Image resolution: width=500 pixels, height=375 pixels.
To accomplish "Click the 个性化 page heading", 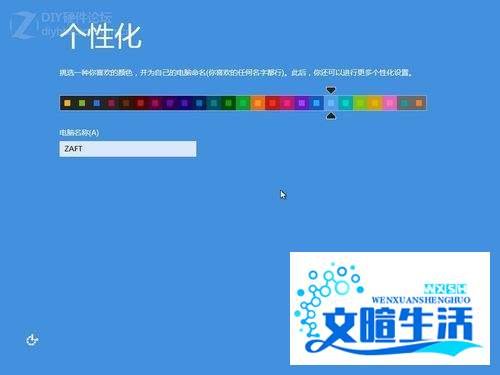I will pos(101,36).
